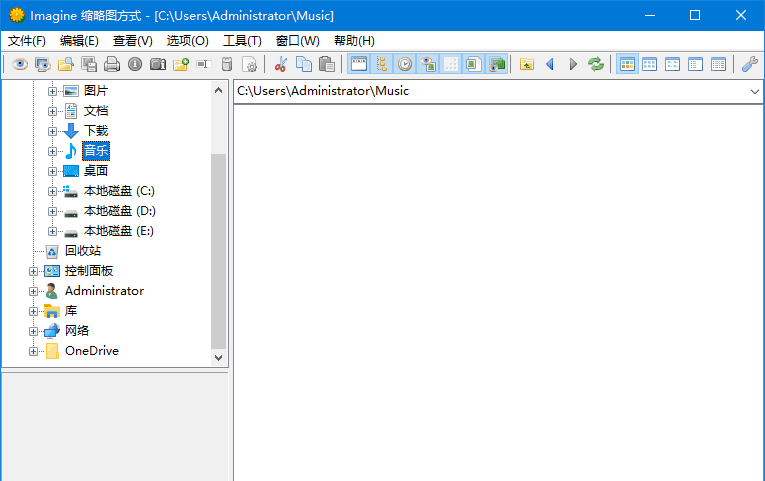
Task: Open settings with the wrench icon
Action: click(749, 64)
